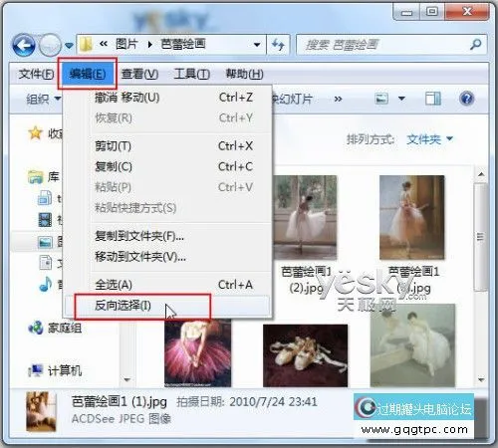Select 家庭组 in the navigation pane
Screen dimensions: 498x448
click(65, 329)
